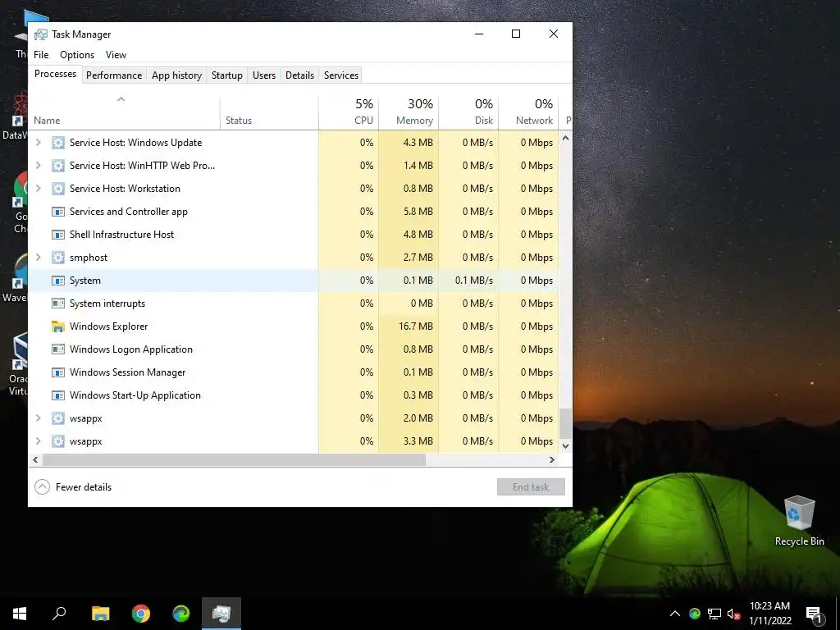This screenshot has height=630, width=840.
Task: Switch to the Users tab
Action: pyautogui.click(x=264, y=75)
